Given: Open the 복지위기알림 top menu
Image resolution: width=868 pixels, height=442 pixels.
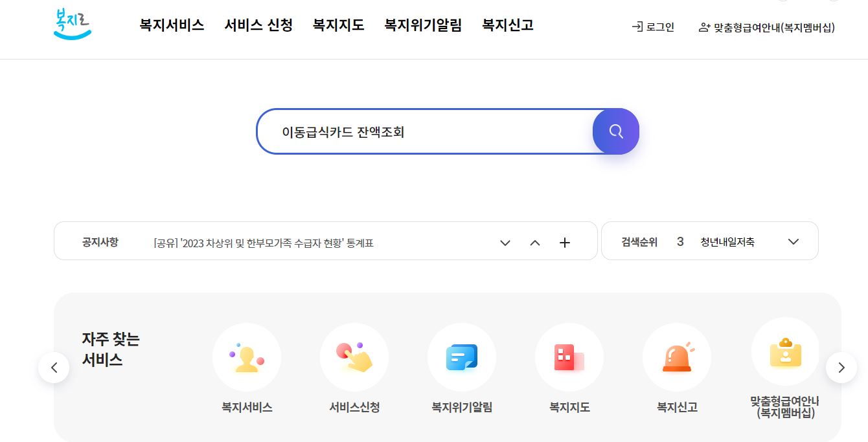Looking at the screenshot, I should point(423,25).
